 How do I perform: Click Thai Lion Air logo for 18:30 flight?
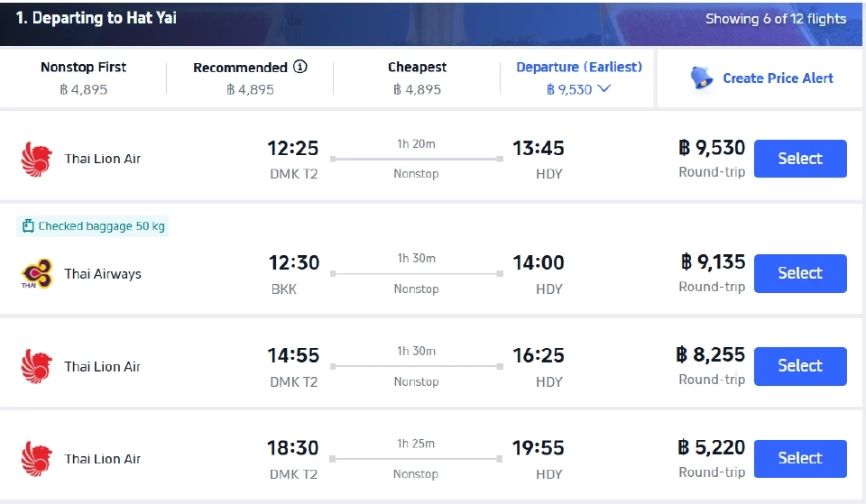point(37,459)
